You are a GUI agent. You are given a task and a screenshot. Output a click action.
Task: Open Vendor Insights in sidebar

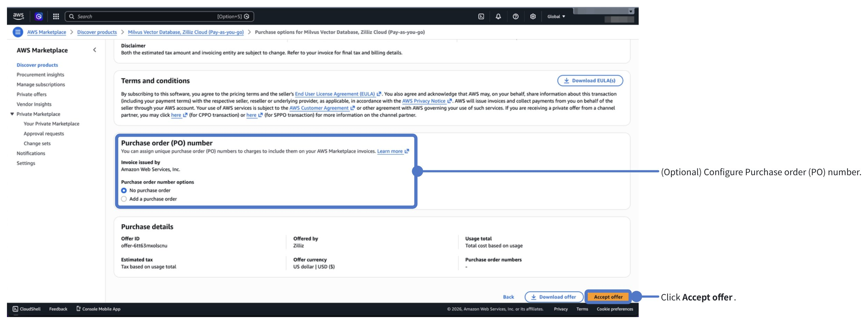click(x=34, y=104)
